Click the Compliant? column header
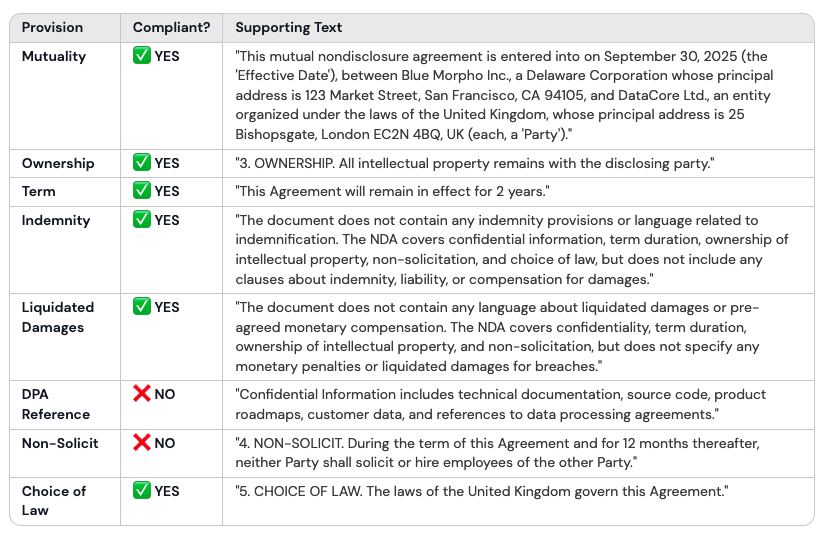The height and width of the screenshot is (534, 824). pyautogui.click(x=171, y=27)
